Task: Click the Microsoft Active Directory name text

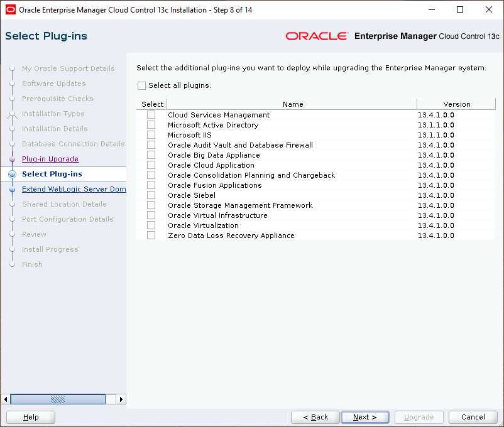Action: [x=213, y=125]
